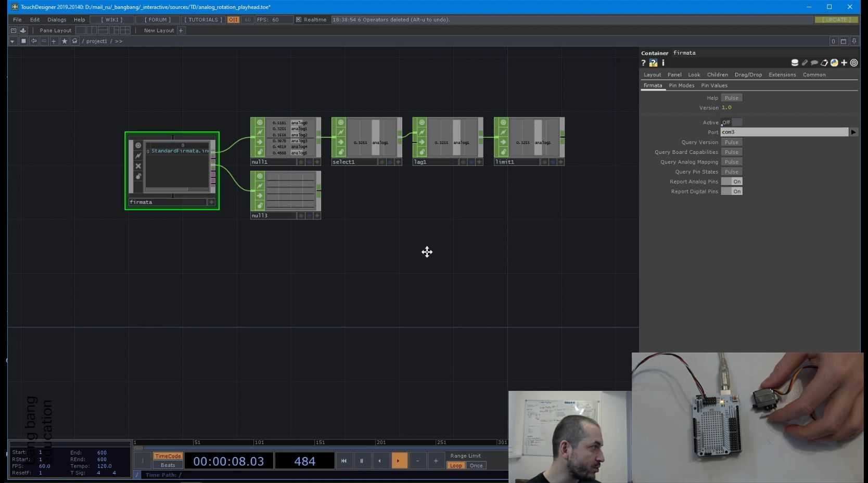
Task: Click the TUTORIALS link button
Action: pos(203,20)
